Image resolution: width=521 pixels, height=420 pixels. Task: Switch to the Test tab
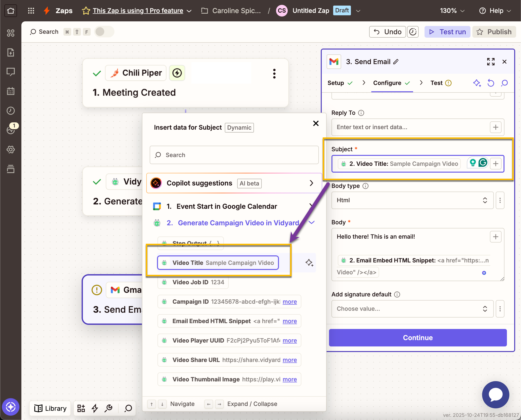coord(437,83)
